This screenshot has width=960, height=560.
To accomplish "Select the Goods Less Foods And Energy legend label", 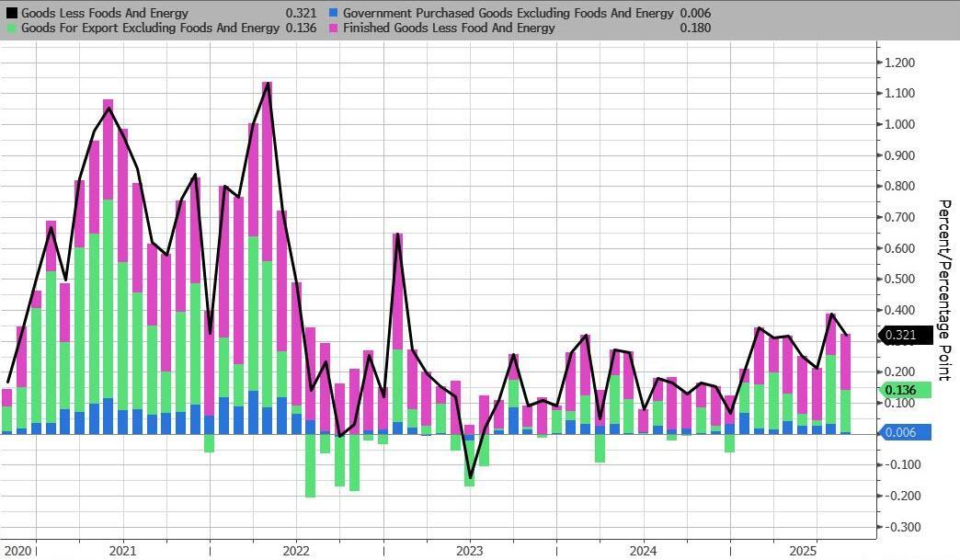I will tap(103, 14).
